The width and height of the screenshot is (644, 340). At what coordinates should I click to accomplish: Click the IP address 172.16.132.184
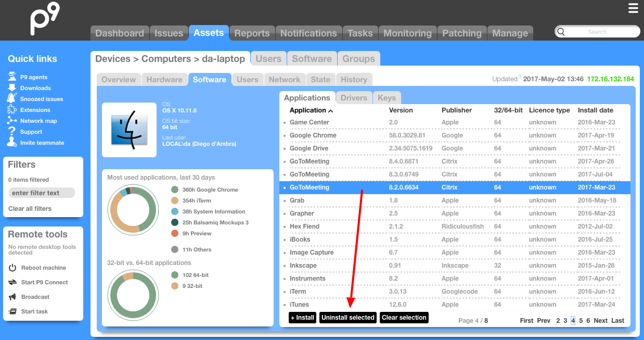click(x=611, y=79)
